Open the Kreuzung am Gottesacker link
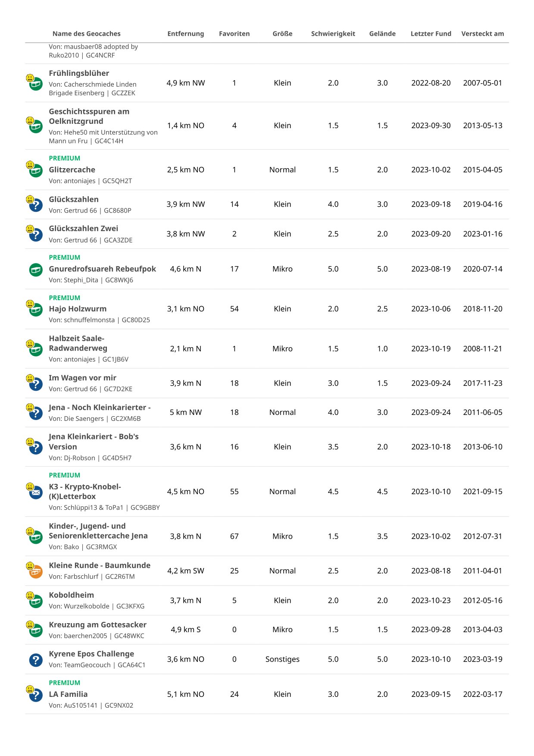 click(x=97, y=624)
